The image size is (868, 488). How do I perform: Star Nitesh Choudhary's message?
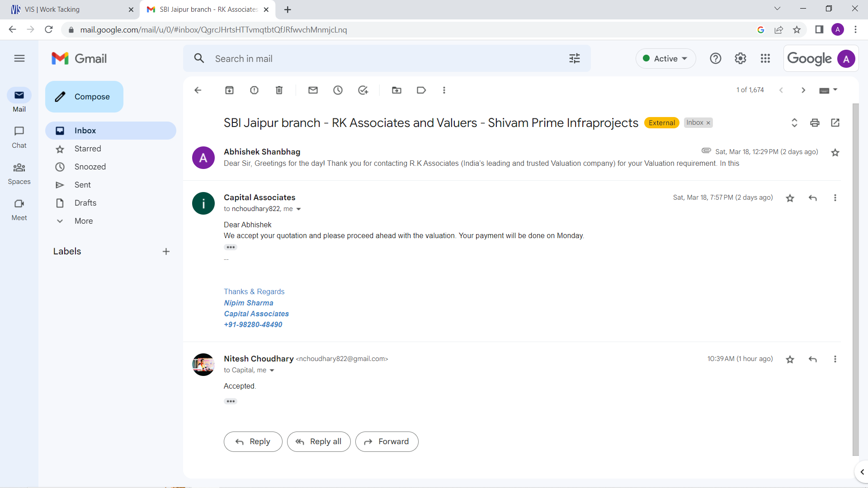[x=790, y=359]
